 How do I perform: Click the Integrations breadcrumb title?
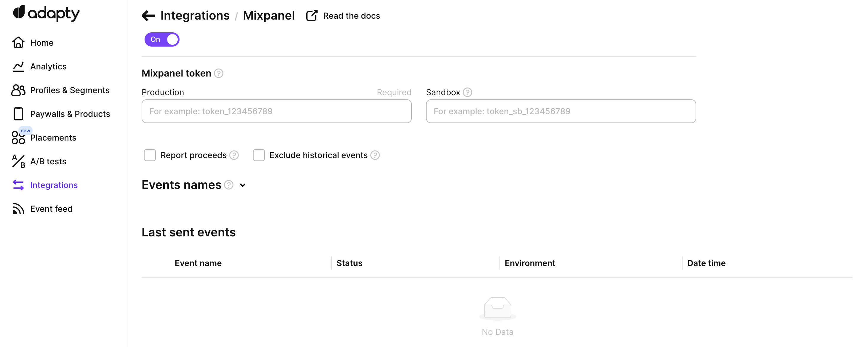click(x=195, y=15)
